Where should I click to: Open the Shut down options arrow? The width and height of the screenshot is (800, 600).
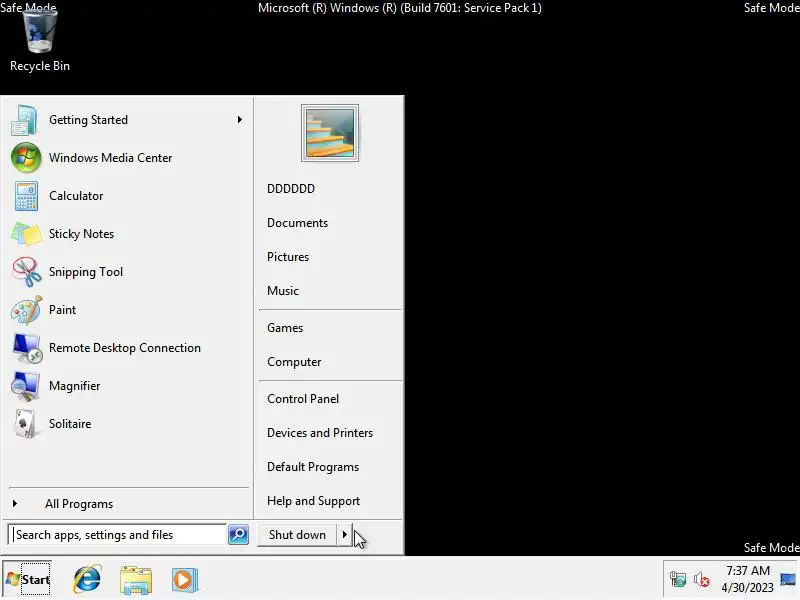(344, 535)
